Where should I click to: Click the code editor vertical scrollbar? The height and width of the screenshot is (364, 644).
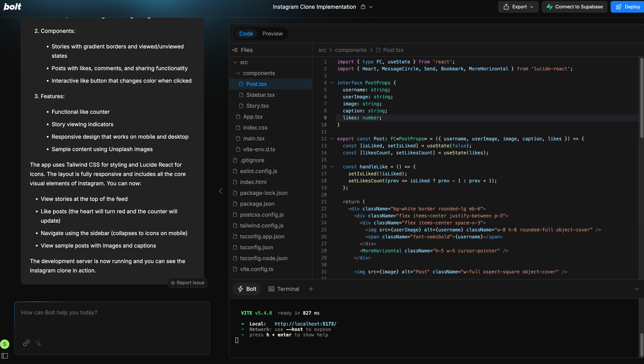pos(641,98)
